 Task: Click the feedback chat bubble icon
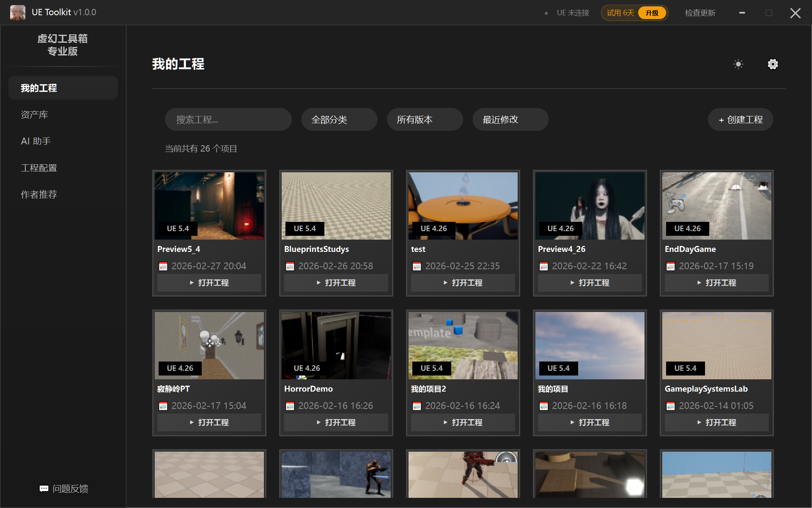click(x=44, y=489)
